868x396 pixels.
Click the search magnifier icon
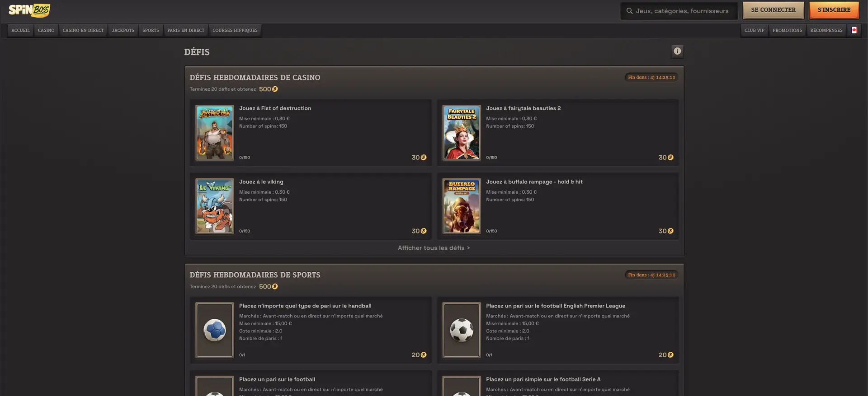tap(629, 11)
